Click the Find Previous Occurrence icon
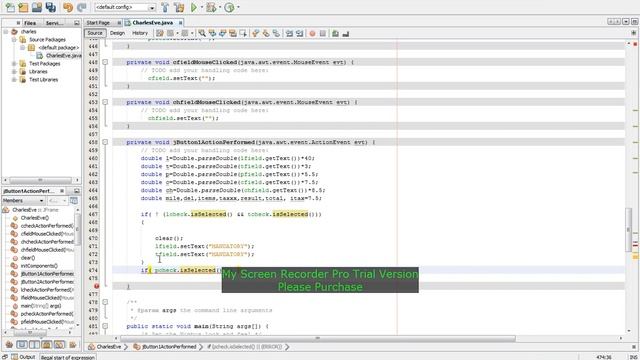 pyautogui.click(x=212, y=33)
